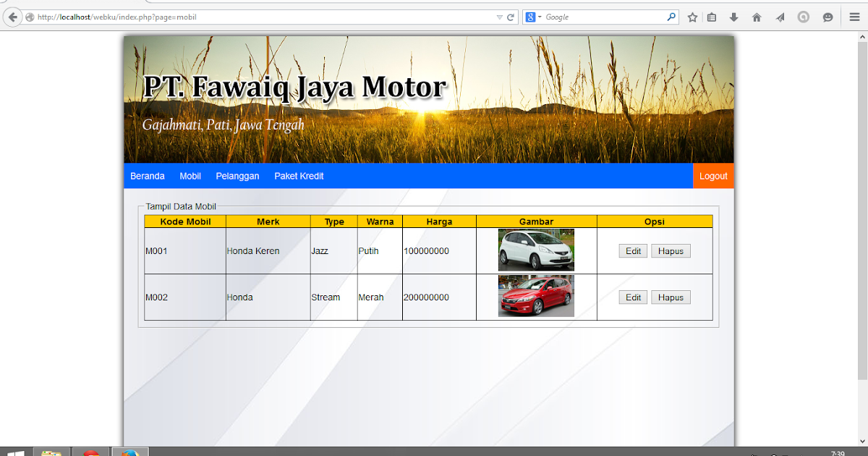The width and height of the screenshot is (868, 456).
Task: Switch to Firefox in the taskbar
Action: click(130, 452)
